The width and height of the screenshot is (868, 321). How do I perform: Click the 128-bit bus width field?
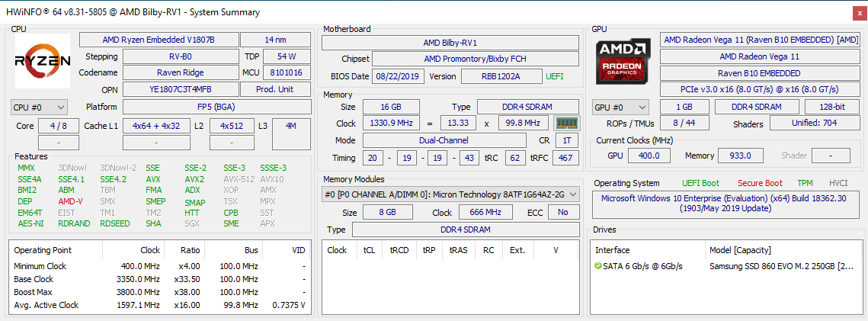click(832, 108)
